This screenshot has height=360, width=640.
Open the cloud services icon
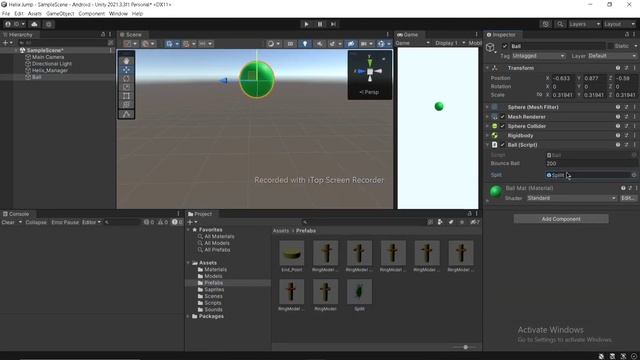[34, 24]
